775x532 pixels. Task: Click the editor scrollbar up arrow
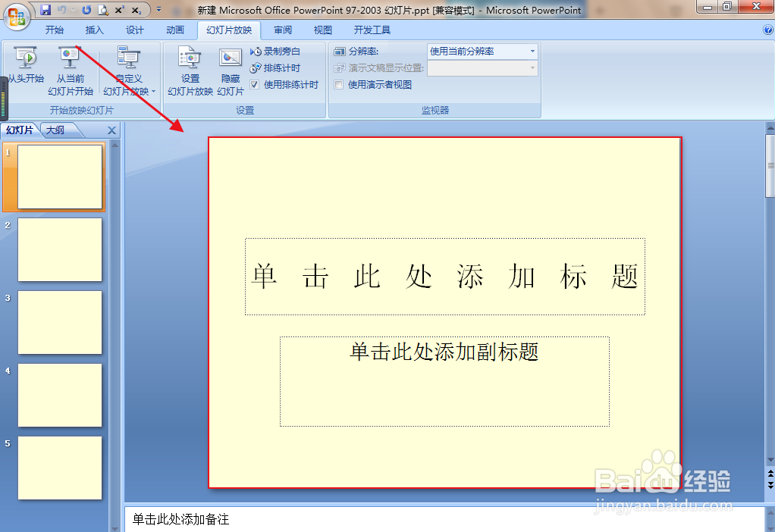pyautogui.click(x=770, y=128)
